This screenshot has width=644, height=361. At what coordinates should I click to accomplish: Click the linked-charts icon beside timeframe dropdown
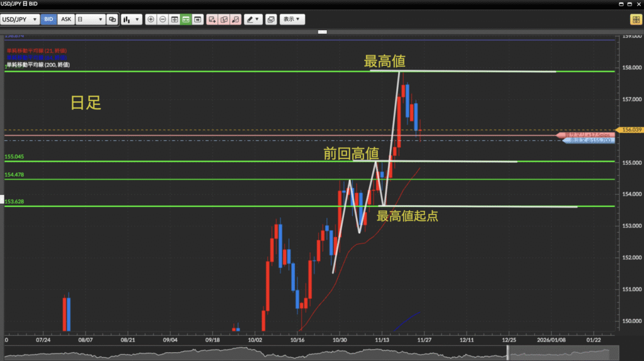[112, 19]
